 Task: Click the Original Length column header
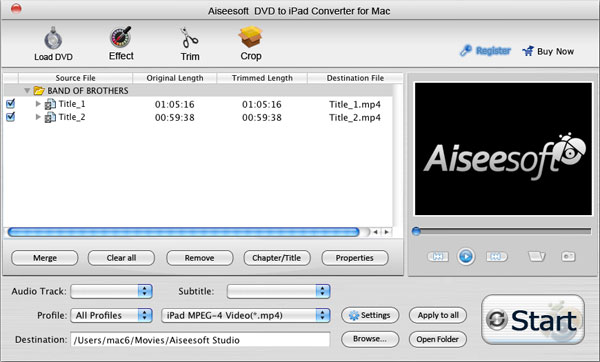175,78
